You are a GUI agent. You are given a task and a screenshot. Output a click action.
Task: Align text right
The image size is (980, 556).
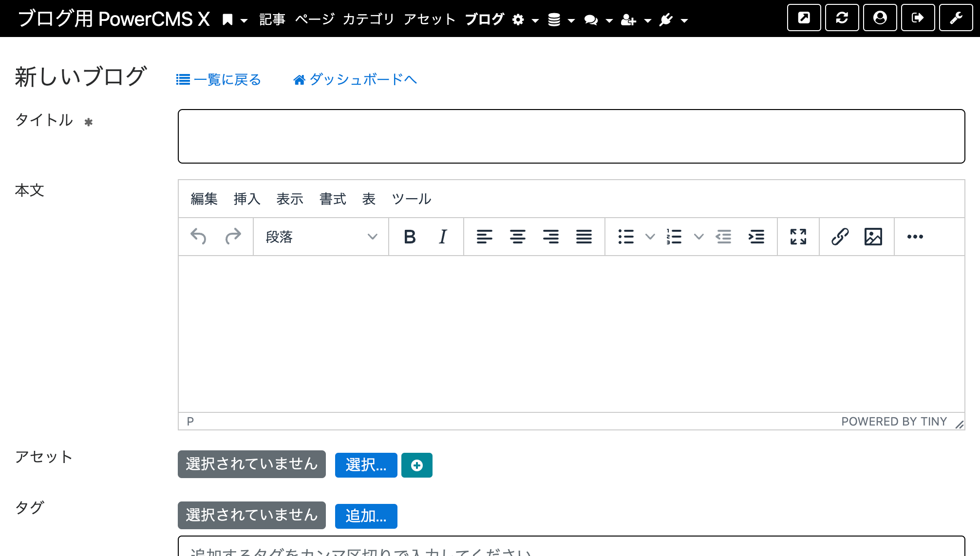551,237
